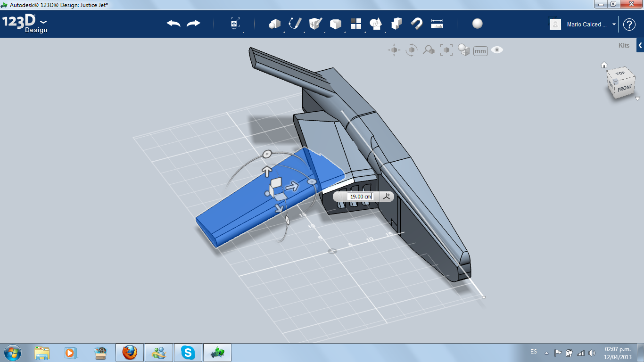
Task: Activate the Snap magnet tool
Action: point(416,24)
